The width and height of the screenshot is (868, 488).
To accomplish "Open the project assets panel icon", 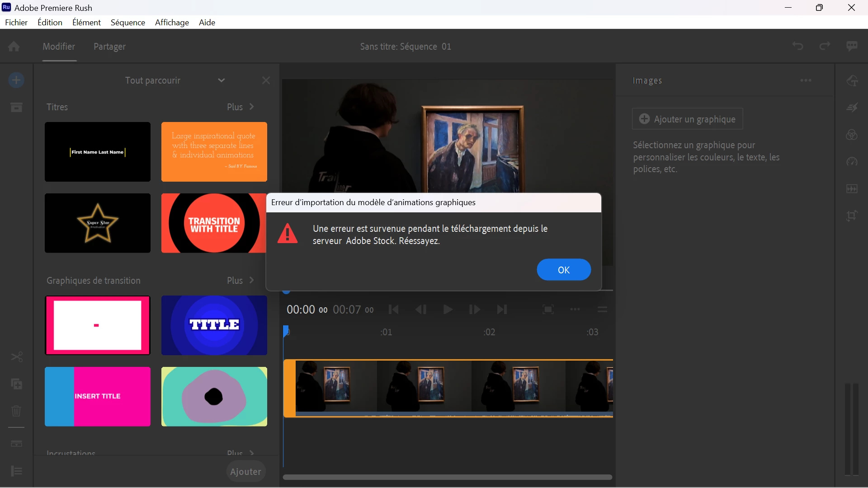I will [x=16, y=108].
